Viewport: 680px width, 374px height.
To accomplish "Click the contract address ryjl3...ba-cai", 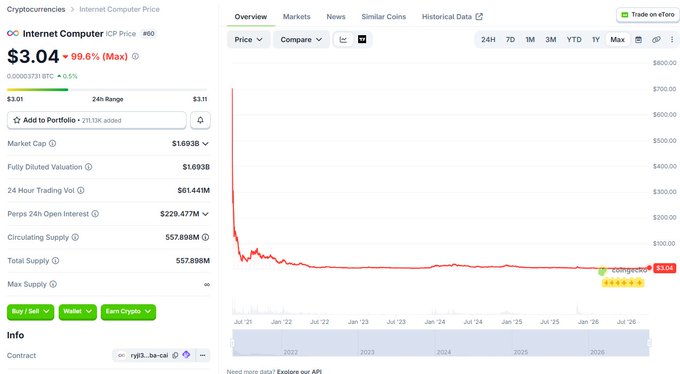I will [149, 355].
